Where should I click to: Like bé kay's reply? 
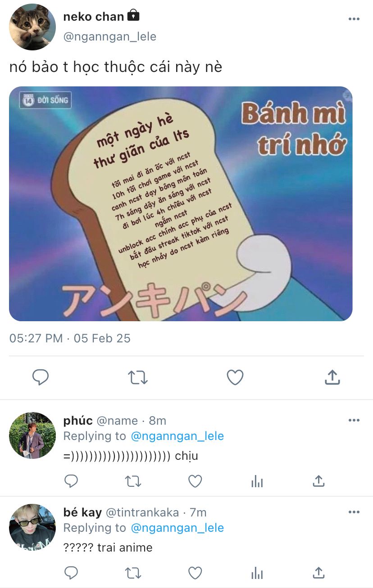pyautogui.click(x=195, y=573)
